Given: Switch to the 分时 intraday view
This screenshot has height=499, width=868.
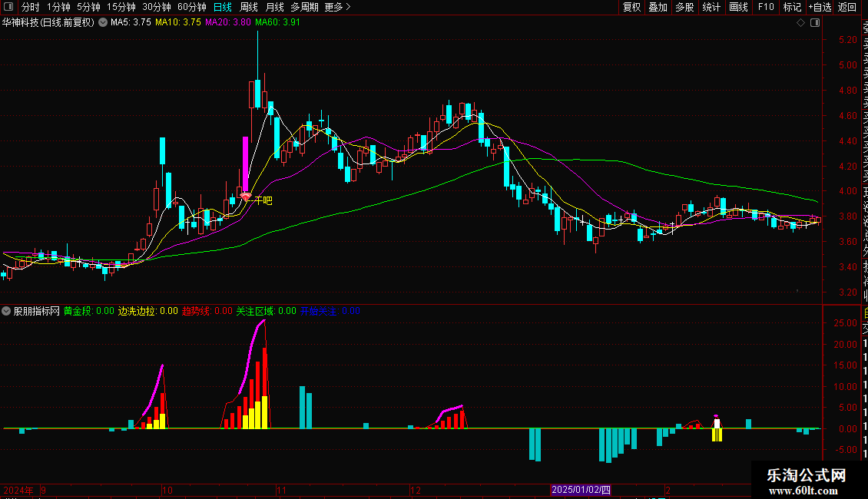Looking at the screenshot, I should pos(31,7).
